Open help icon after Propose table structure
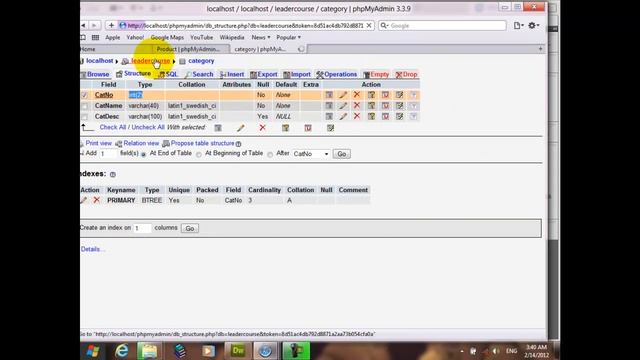 [x=238, y=144]
